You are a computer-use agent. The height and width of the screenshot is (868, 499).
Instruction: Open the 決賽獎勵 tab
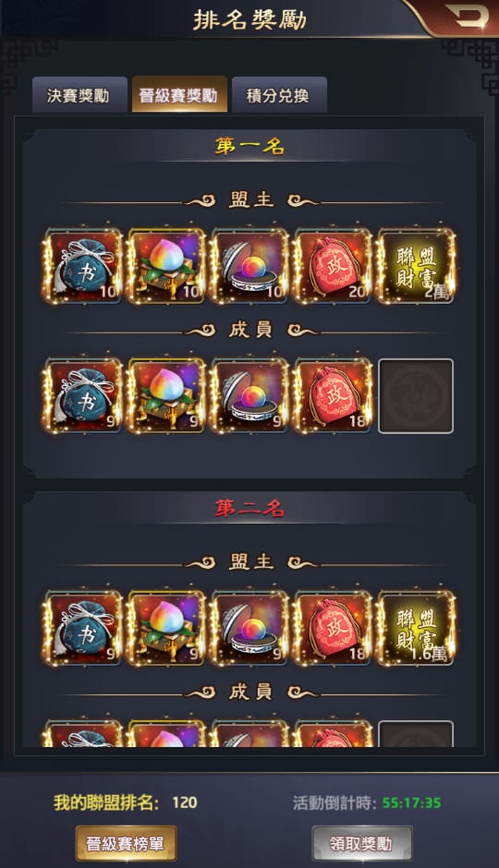pos(79,95)
